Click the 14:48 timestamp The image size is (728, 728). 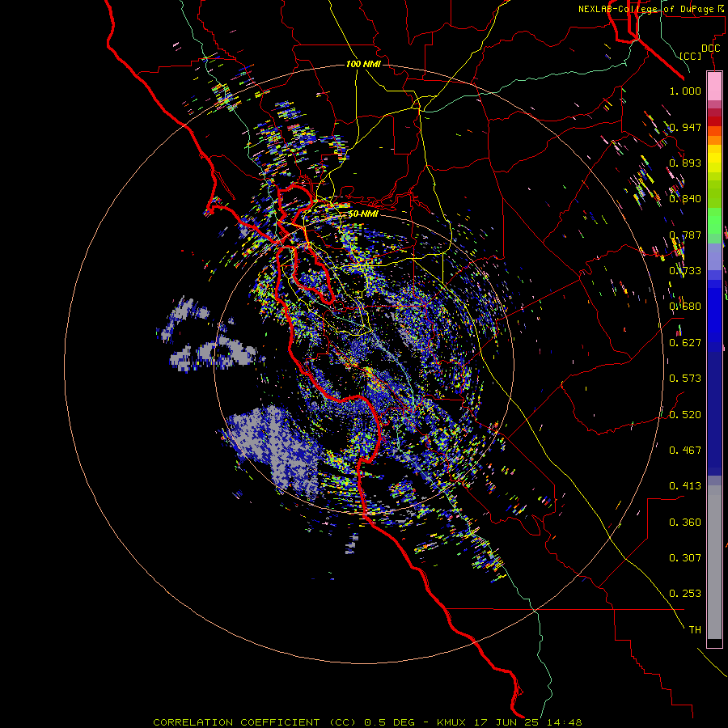565,722
